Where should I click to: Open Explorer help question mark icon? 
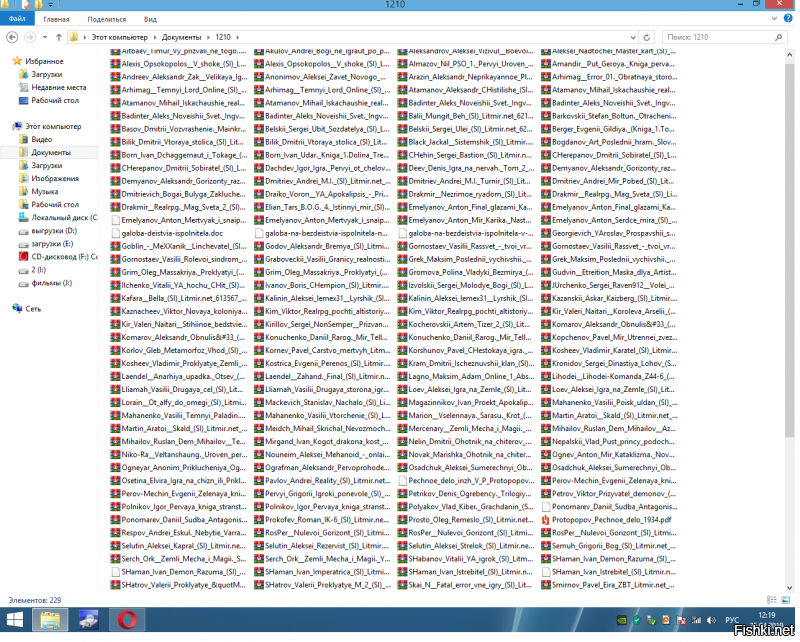coord(788,18)
